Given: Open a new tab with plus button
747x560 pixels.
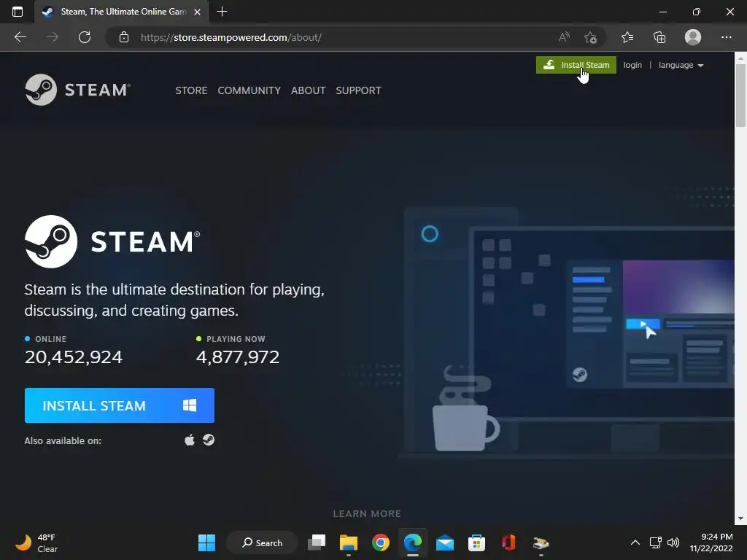Looking at the screenshot, I should (x=222, y=12).
